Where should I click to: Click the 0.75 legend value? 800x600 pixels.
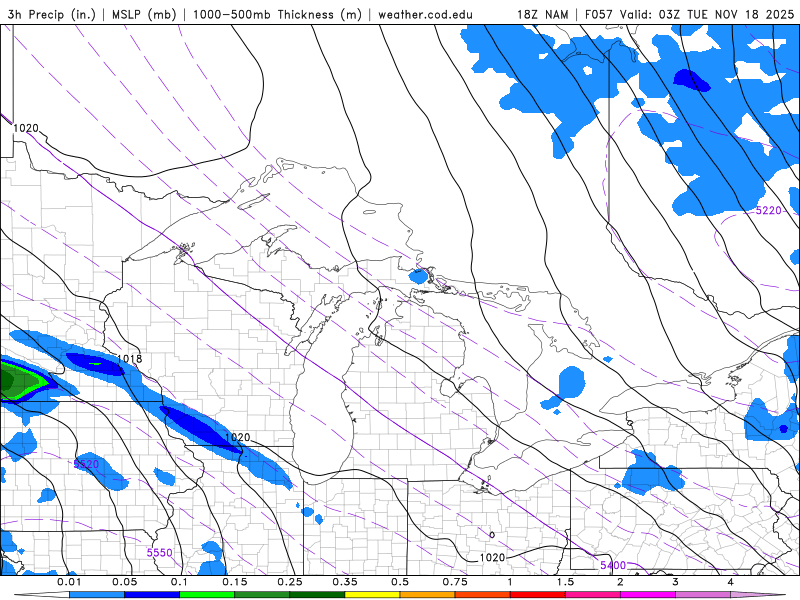[x=455, y=582]
